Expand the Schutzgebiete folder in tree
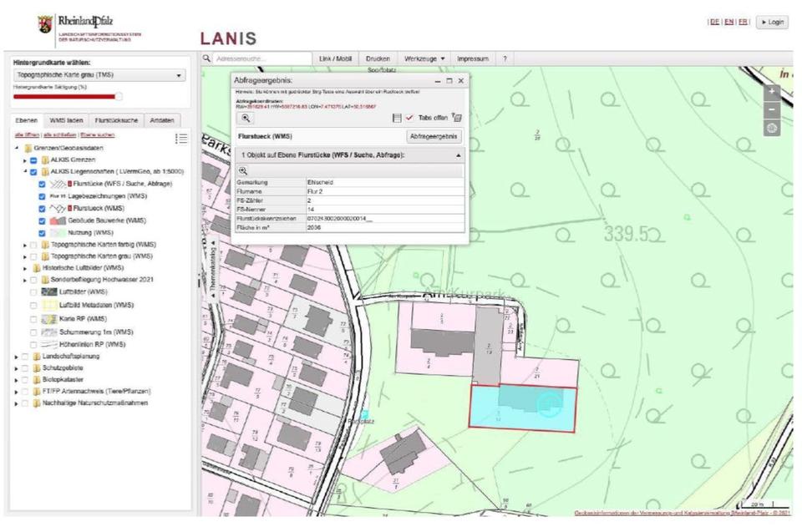802x532 pixels. 16,367
